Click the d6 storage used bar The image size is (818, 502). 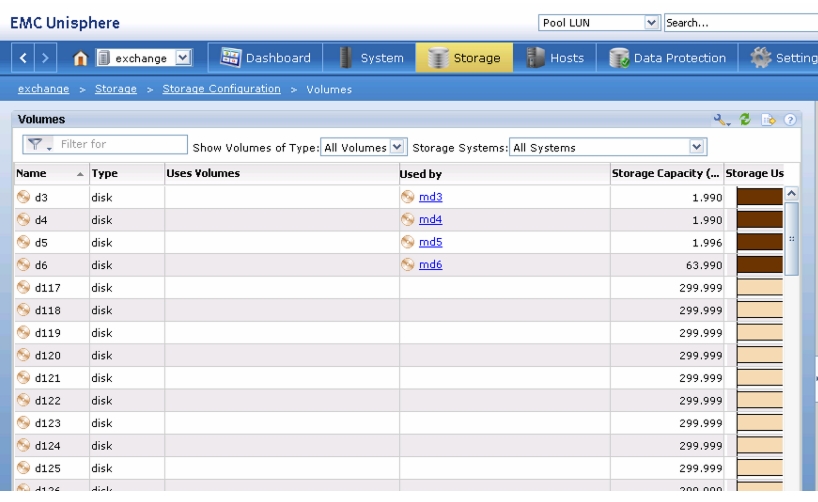click(760, 265)
